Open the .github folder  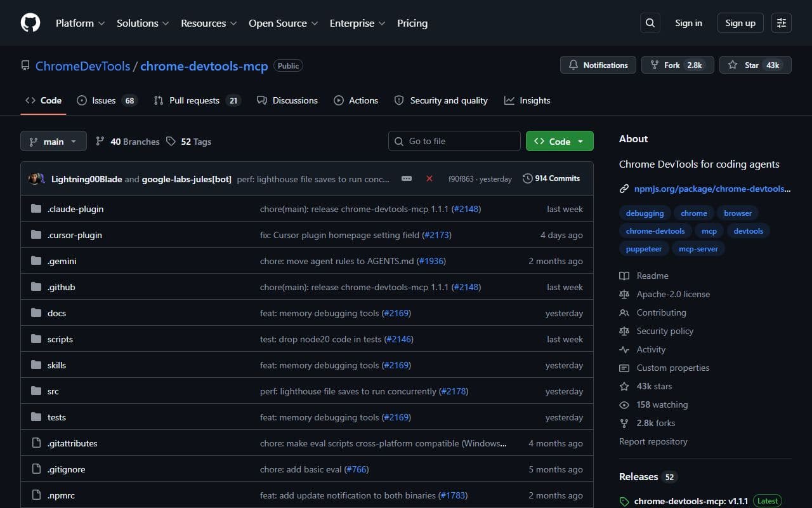(x=61, y=287)
